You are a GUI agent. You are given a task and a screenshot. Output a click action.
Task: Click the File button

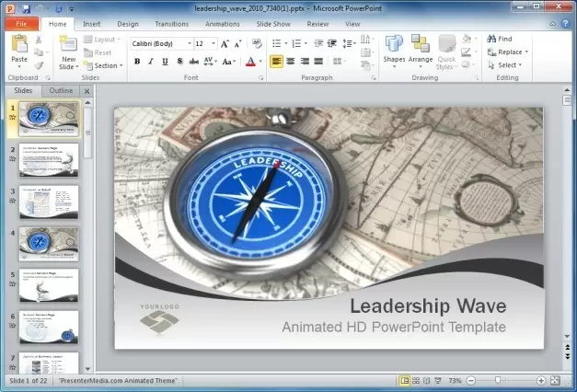pyautogui.click(x=20, y=24)
